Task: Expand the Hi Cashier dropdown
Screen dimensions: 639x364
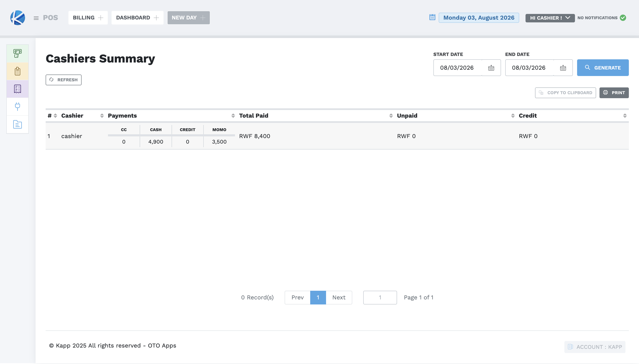Action: tap(550, 18)
